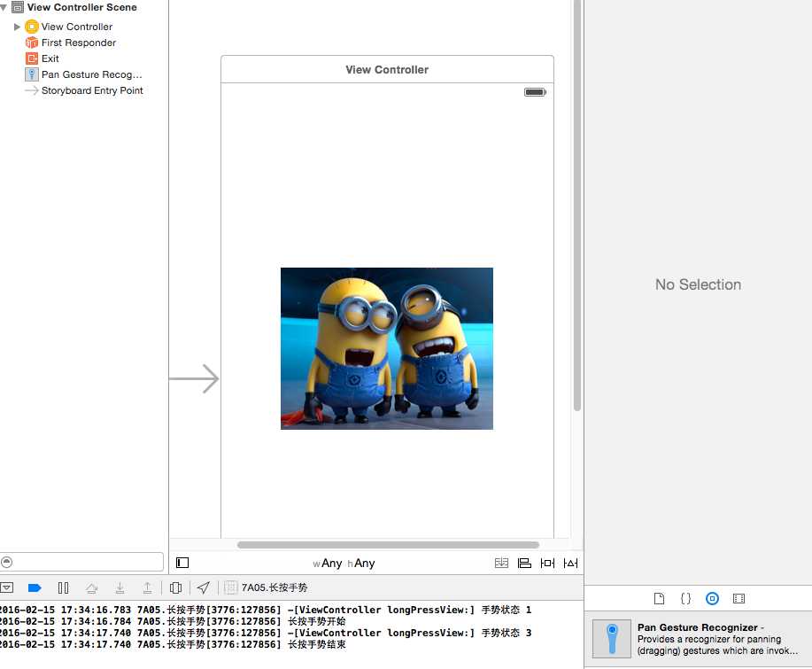Image resolution: width=812 pixels, height=669 pixels.
Task: Click the yellow View Controller icon
Action: click(32, 27)
